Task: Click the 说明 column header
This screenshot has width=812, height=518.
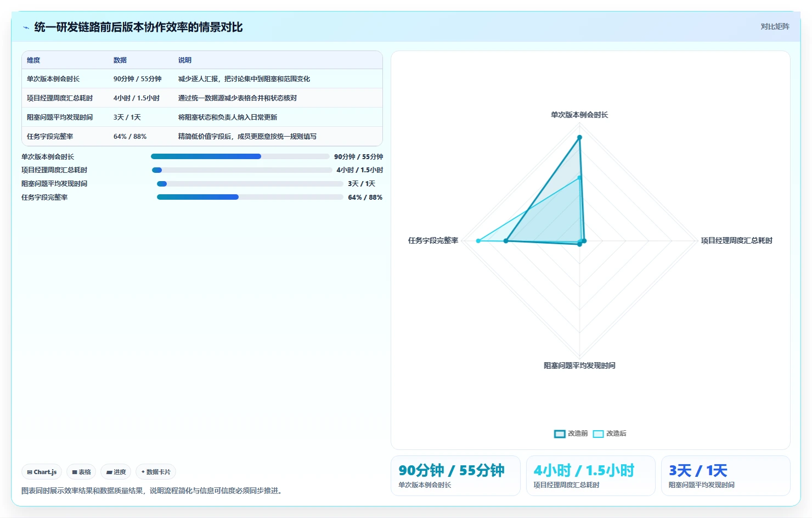Action: (x=185, y=60)
